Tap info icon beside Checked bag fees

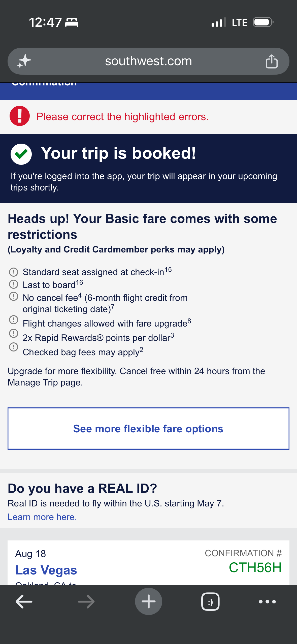[14, 347]
